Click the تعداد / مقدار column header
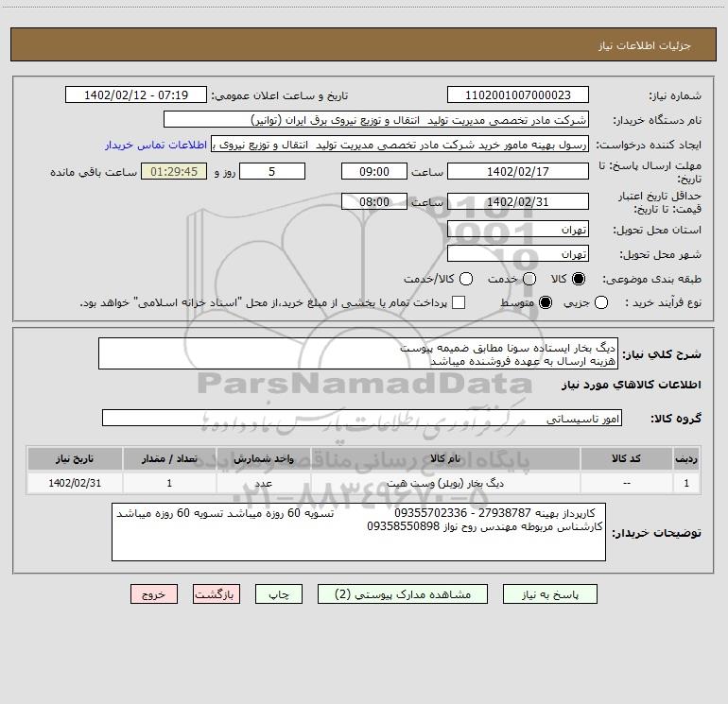Viewport: 728px width, 704px height. 169,459
